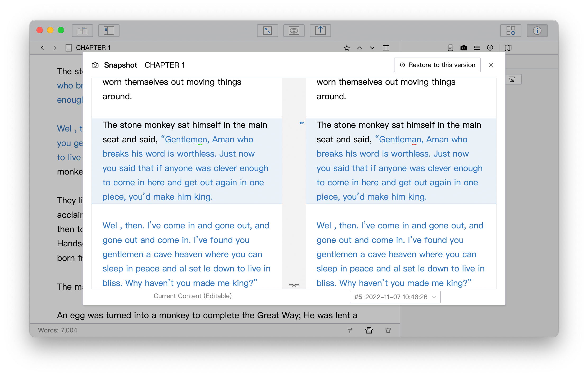Click the CHAPTER 1 title in the navigation bar
Screen dimensions: 588x376
tap(93, 48)
